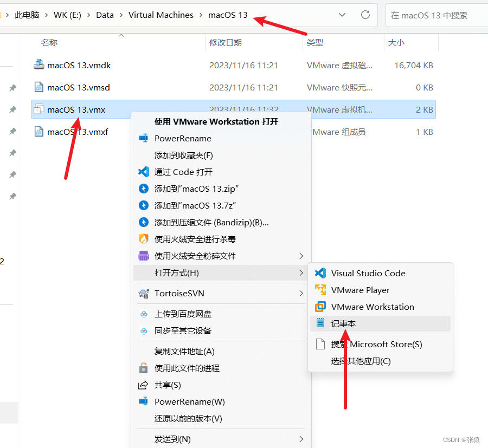Select 搜索 Microsoft Store(S) entry
The image size is (488, 448).
coord(377,345)
